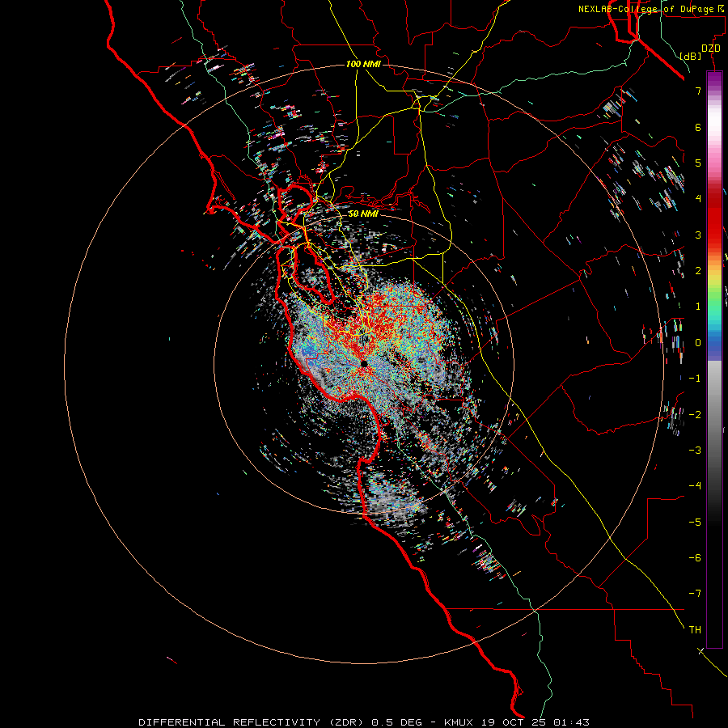728x728 pixels.
Task: Click the DIFFERENTIAL REFLECTIVITY (ZDR) title text
Action: [x=252, y=722]
